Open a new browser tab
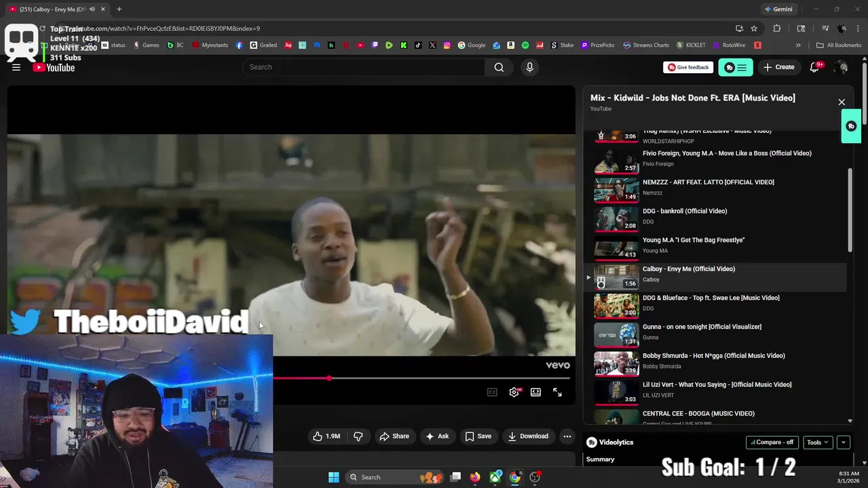 (x=119, y=9)
